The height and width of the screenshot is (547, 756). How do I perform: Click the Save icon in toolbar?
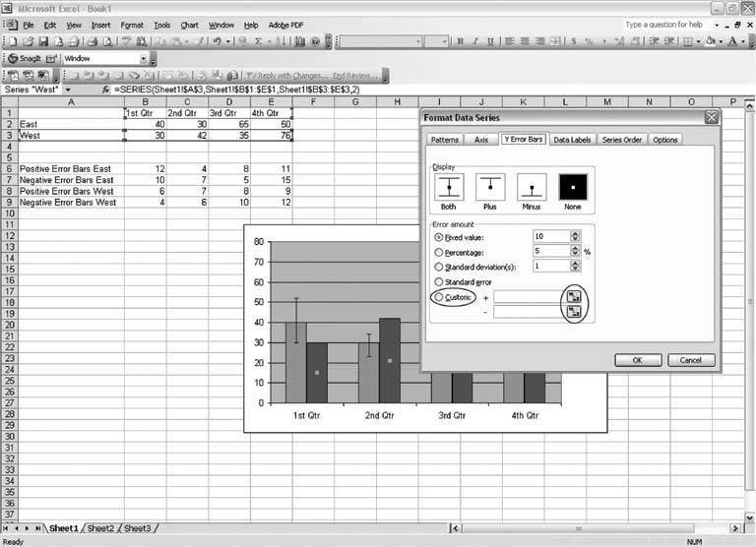[43, 41]
